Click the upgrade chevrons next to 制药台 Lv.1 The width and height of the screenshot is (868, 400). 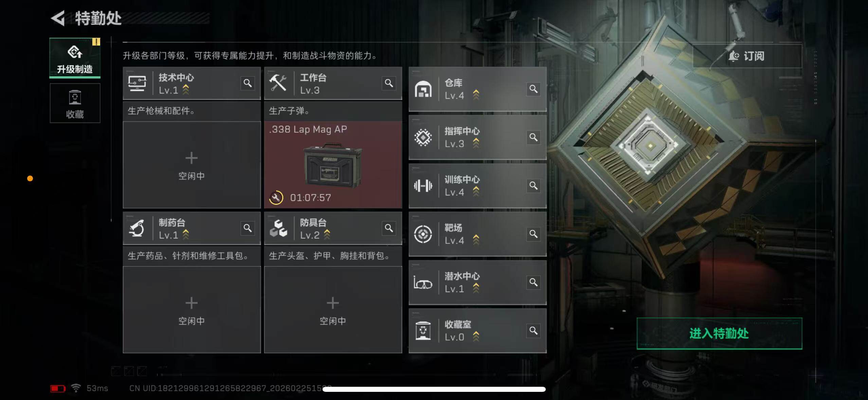pos(186,234)
